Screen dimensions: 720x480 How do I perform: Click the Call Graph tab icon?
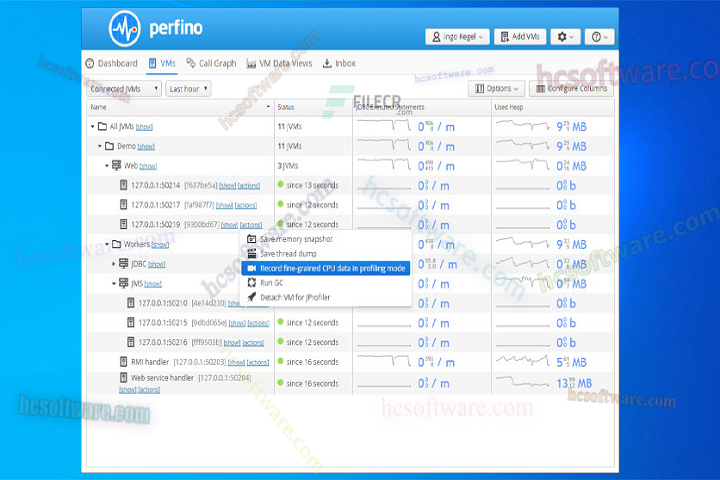pos(191,63)
